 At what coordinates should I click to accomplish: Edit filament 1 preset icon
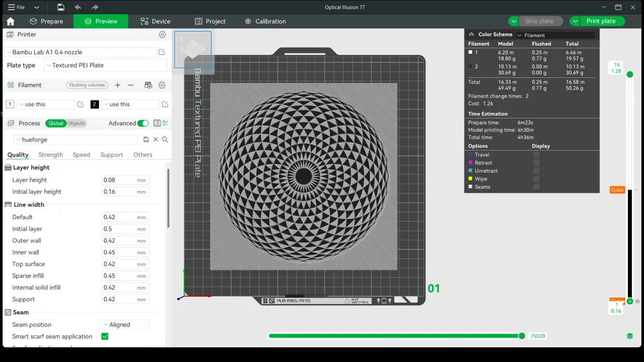[x=80, y=104]
